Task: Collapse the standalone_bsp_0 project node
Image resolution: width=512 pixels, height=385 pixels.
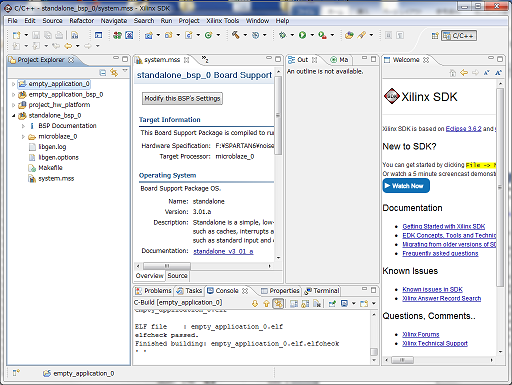Action: 13,115
